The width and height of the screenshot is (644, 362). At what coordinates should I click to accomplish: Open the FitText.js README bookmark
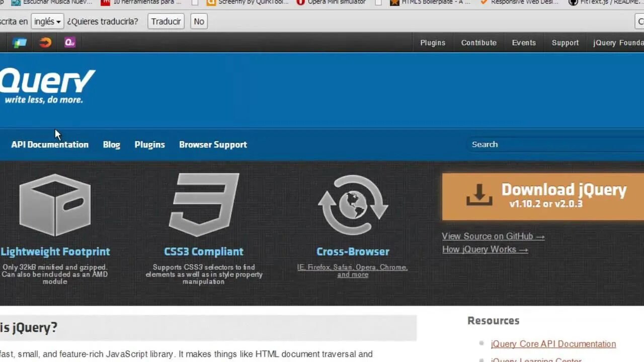coord(606,3)
